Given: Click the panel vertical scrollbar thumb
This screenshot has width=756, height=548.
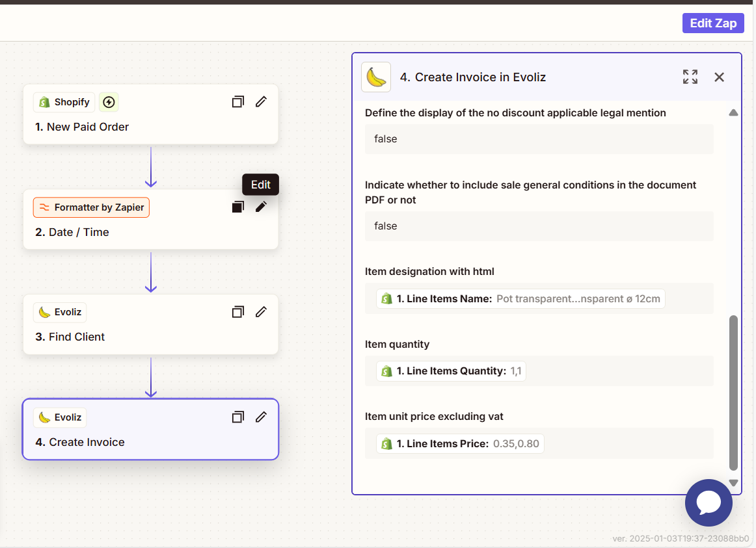Looking at the screenshot, I should pos(733,393).
